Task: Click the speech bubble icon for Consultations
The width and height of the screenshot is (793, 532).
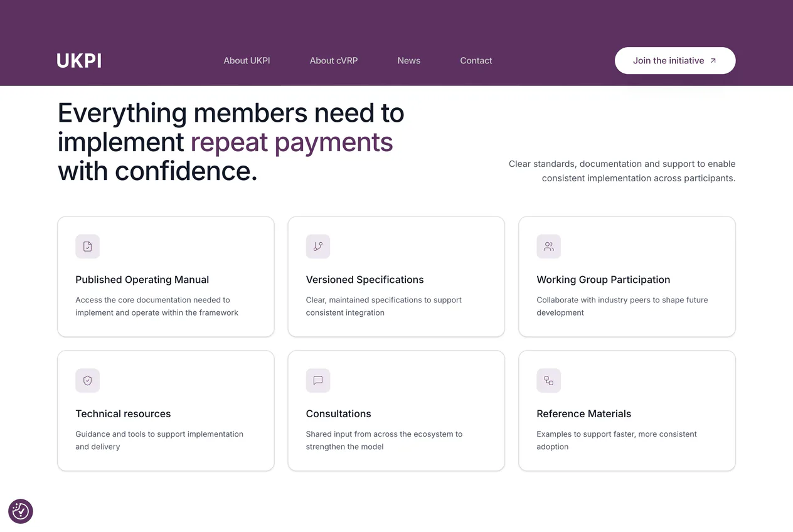Action: tap(318, 381)
